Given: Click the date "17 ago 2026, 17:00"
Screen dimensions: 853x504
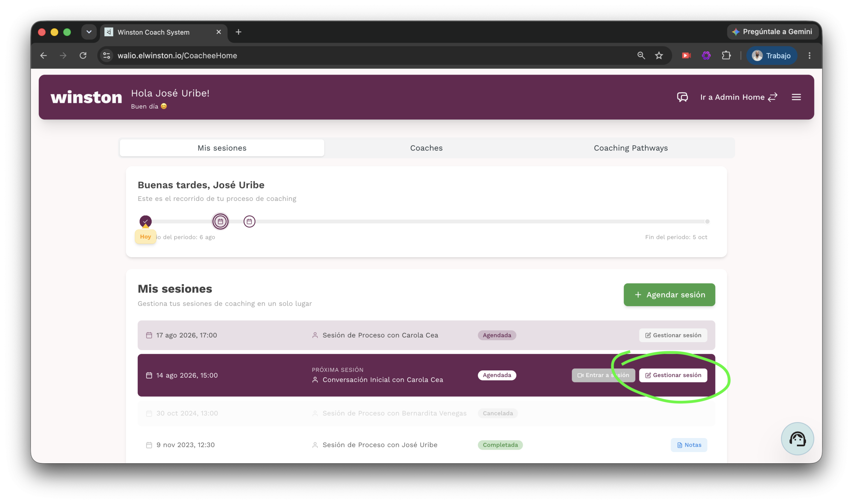Looking at the screenshot, I should 187,335.
